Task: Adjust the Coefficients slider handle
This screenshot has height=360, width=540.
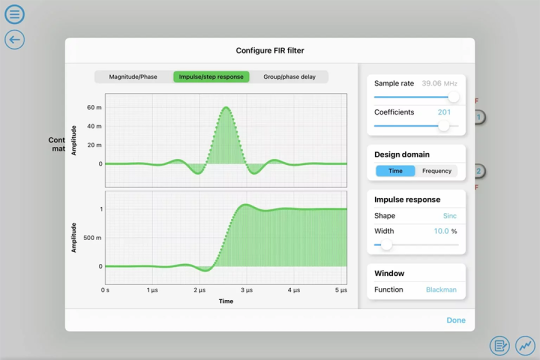Action: point(444,126)
